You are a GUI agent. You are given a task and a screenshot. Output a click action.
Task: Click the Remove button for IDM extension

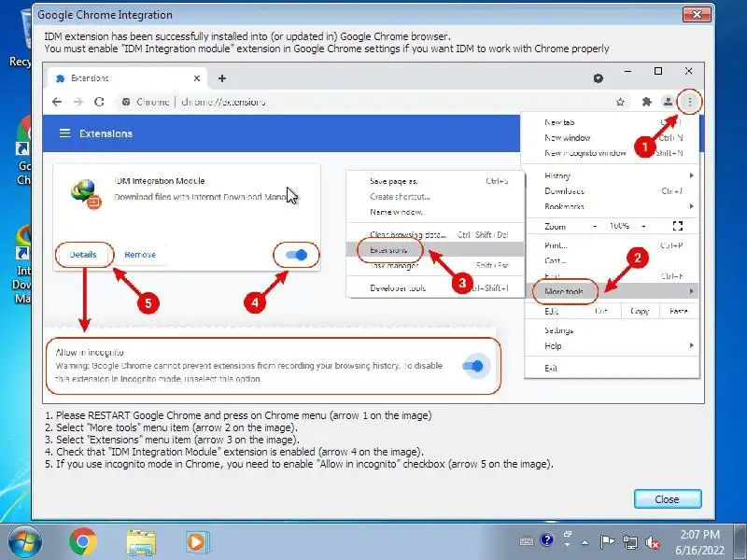click(140, 255)
